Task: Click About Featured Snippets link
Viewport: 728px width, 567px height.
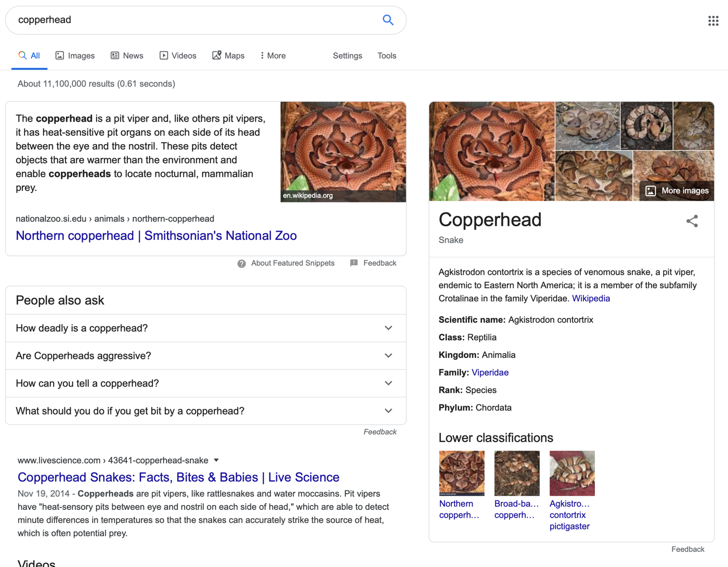Action: [293, 263]
